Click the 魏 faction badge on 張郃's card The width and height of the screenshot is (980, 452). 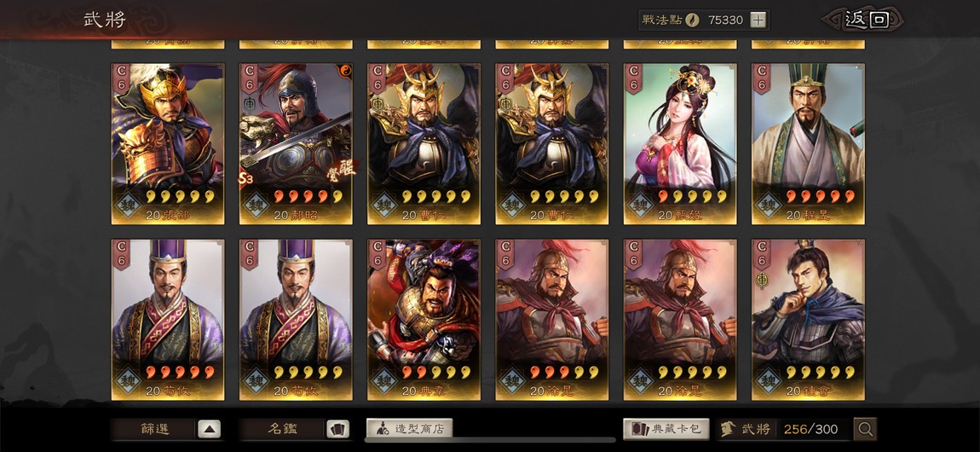tap(128, 205)
